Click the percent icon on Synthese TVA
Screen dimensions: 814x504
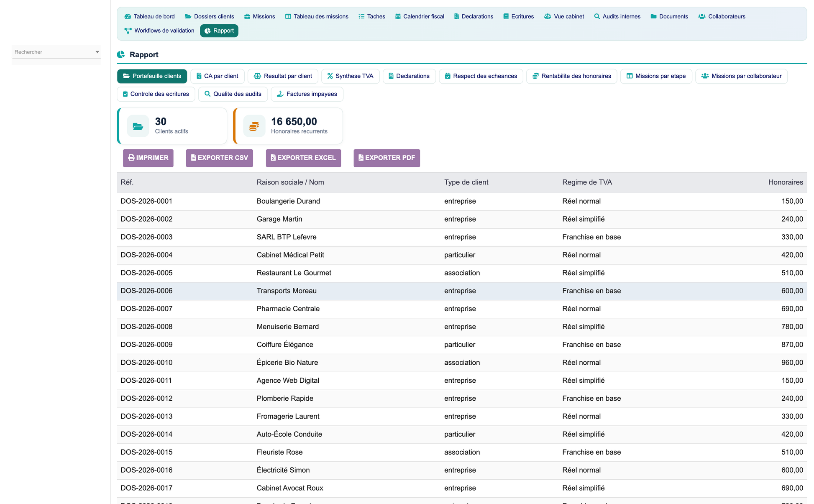330,76
